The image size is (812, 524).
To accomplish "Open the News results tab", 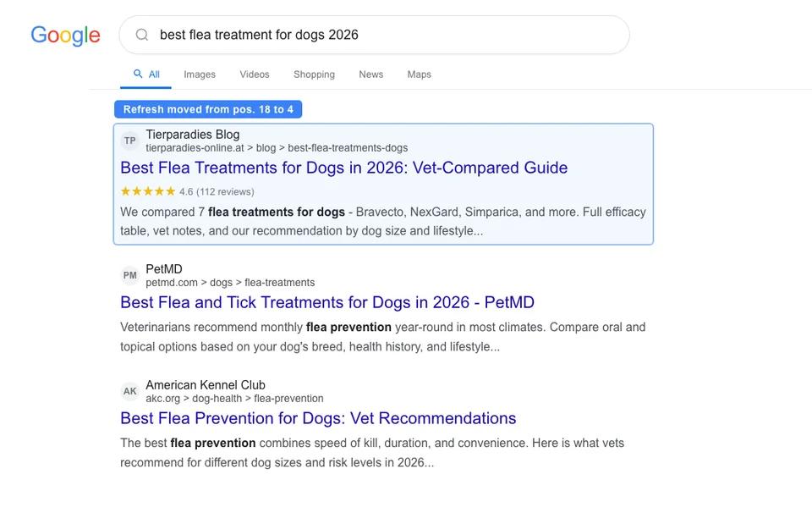I will click(370, 74).
